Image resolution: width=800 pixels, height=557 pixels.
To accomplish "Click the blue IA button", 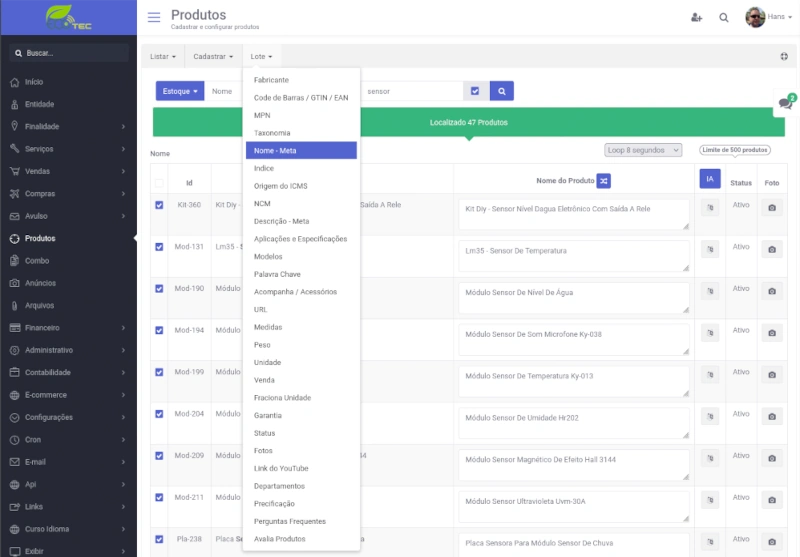I will [x=709, y=178].
